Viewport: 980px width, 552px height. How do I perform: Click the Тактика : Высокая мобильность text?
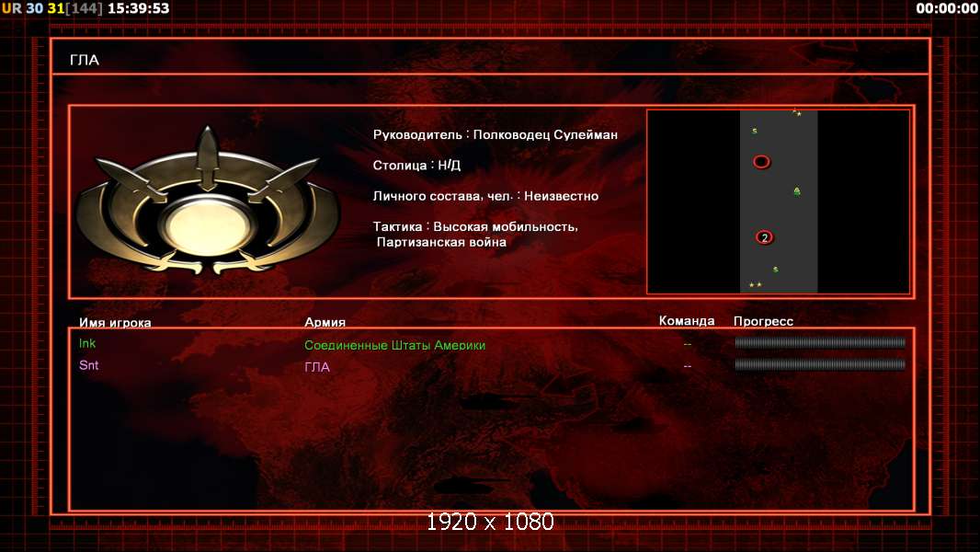tap(475, 226)
